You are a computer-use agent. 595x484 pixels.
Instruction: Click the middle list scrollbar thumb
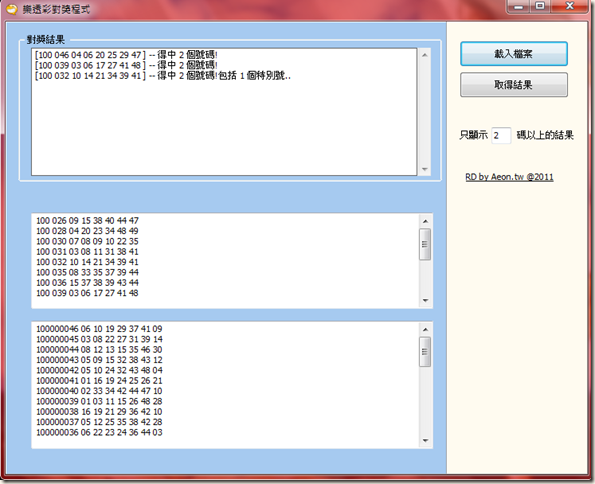click(425, 244)
